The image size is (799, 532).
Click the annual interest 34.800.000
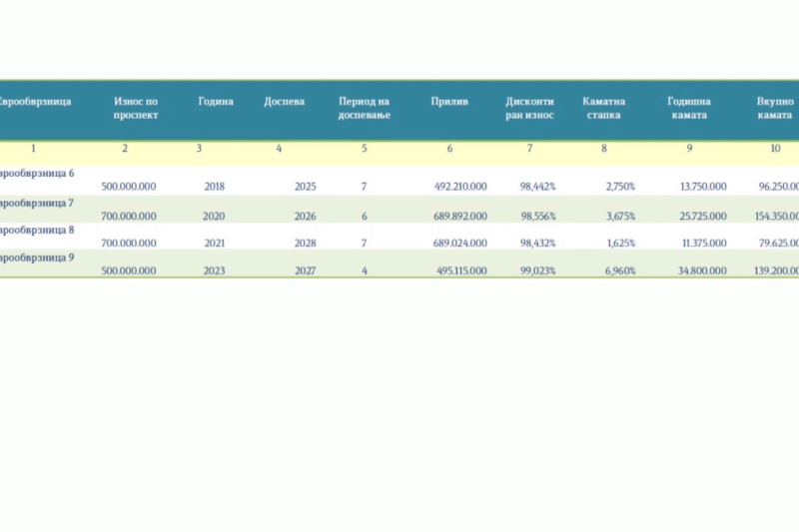click(702, 270)
